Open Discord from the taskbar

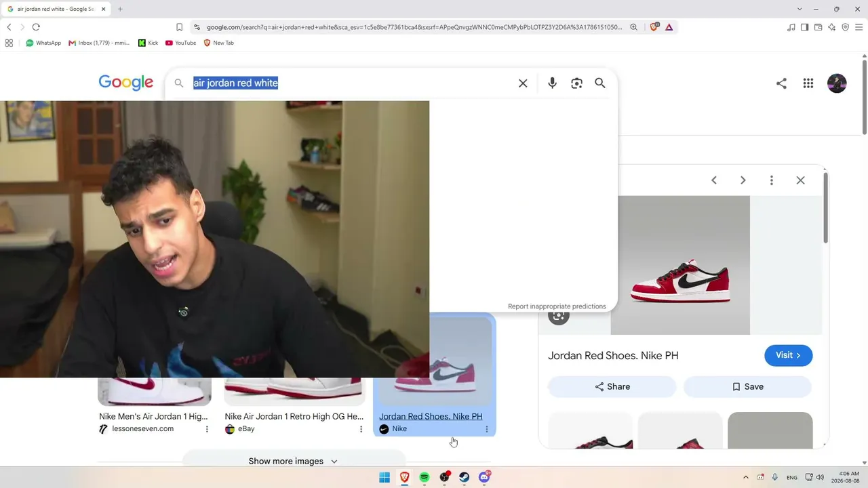click(484, 477)
